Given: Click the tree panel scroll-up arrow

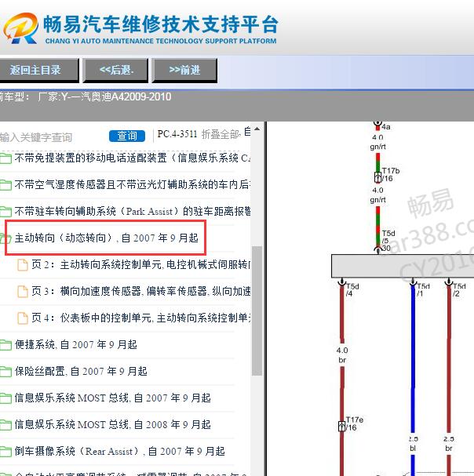Looking at the screenshot, I should click(257, 129).
